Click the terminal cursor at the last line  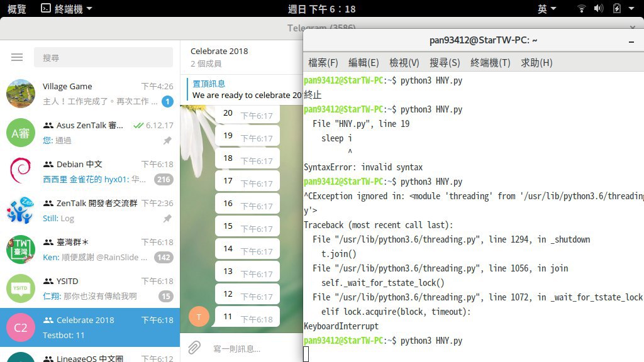[x=306, y=354]
